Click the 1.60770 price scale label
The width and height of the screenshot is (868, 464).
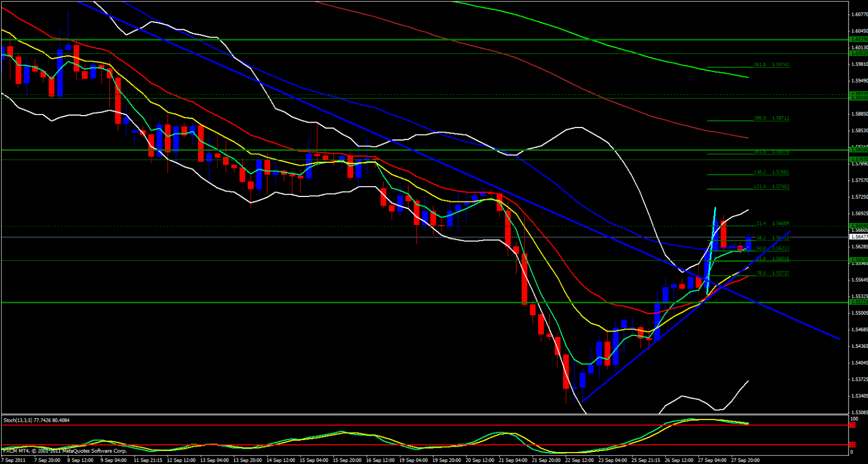[x=859, y=15]
